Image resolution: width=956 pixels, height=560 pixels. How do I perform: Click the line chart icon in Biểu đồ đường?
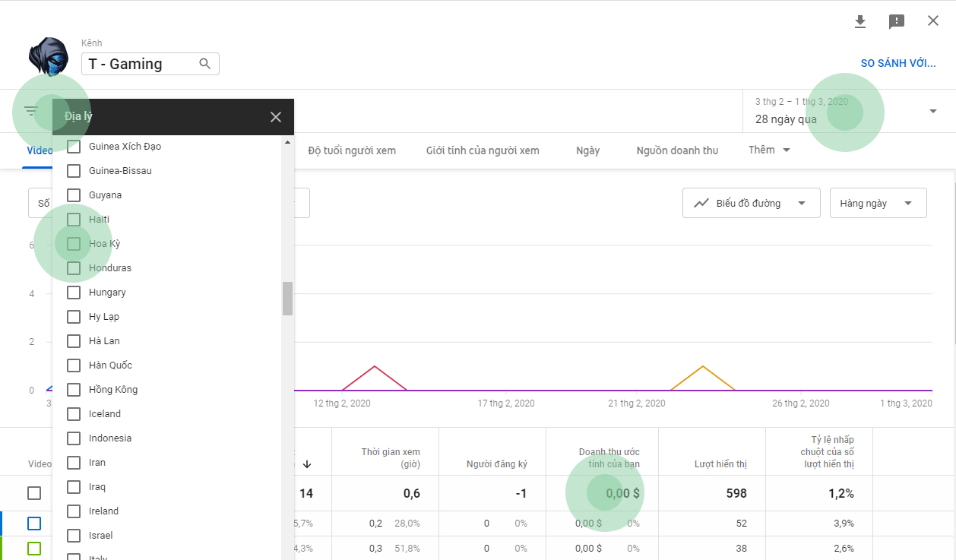coord(701,203)
